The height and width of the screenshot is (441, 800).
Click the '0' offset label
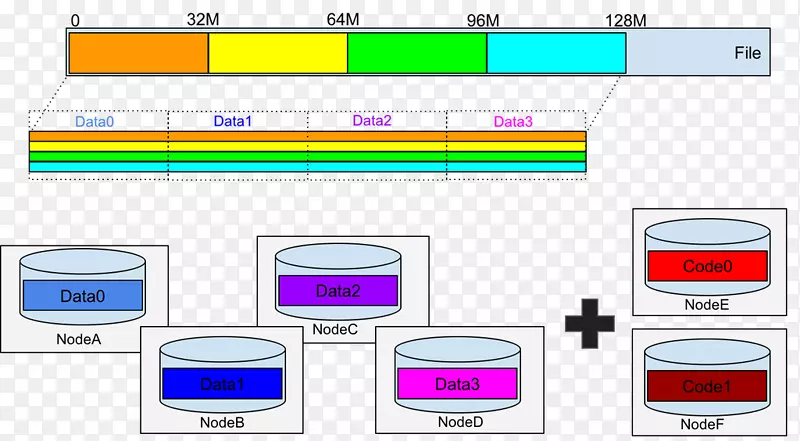75,20
